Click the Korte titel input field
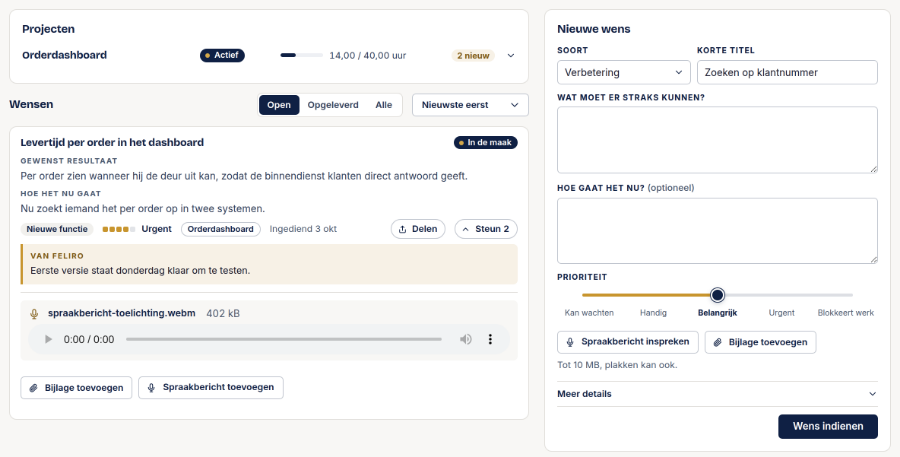Viewport: 900px width, 457px height. point(787,72)
